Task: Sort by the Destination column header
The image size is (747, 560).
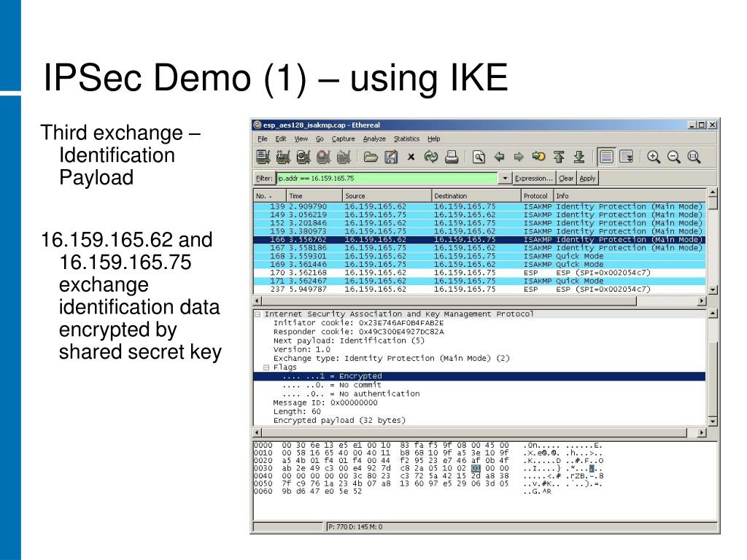Action: pos(476,195)
